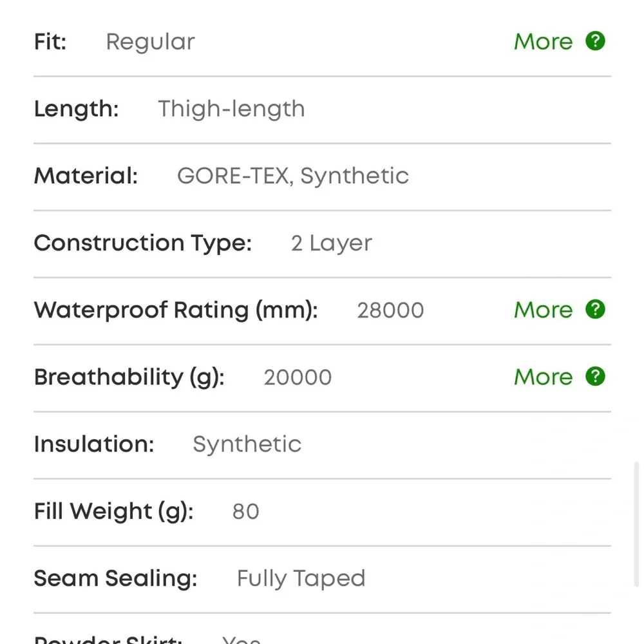Click the 'GORE-TEX, Synthetic' material value
The width and height of the screenshot is (644, 644).
293,176
